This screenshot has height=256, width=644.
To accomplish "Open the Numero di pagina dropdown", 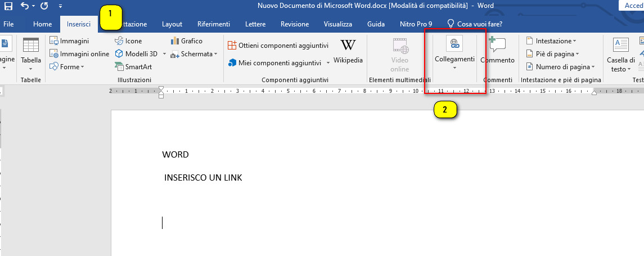I will click(x=560, y=66).
